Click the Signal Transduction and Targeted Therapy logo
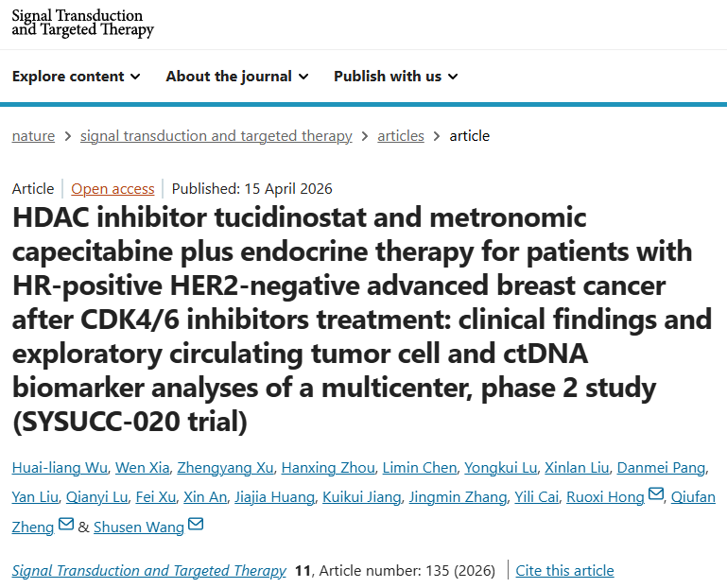The image size is (727, 588). click(x=82, y=23)
